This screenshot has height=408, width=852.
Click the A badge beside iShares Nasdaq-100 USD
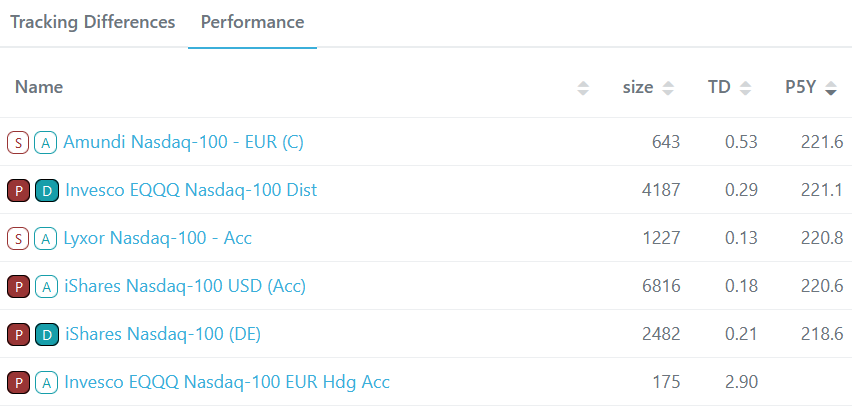[45, 286]
